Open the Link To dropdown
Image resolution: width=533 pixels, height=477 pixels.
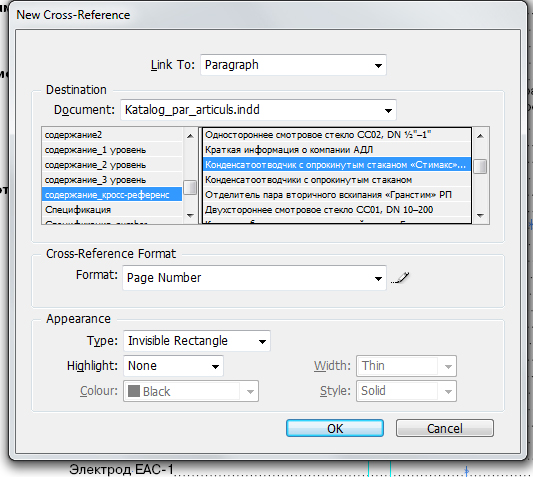point(293,65)
